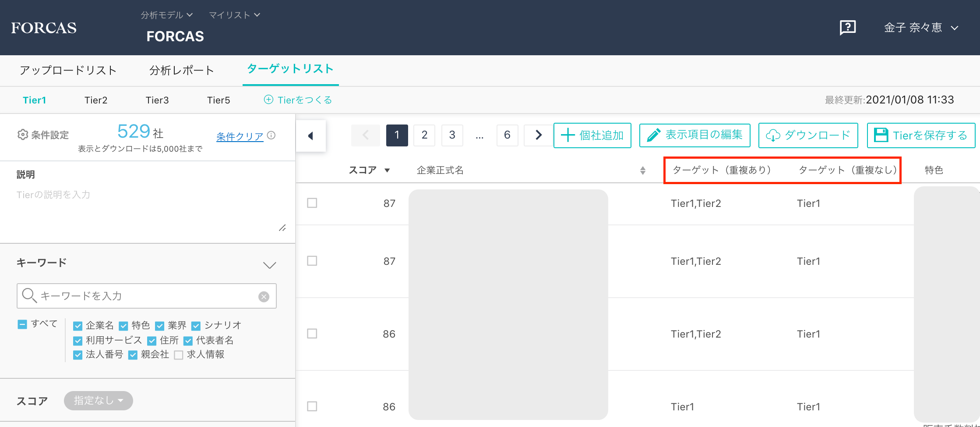980x427 pixels.
Task: Switch to the 分析レポート tab
Action: pos(181,70)
